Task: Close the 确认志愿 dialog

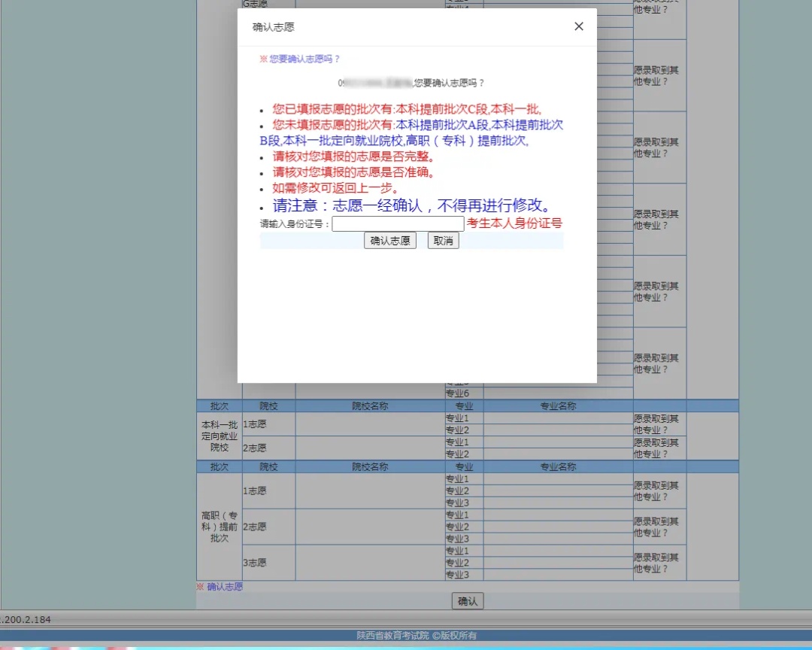Action: tap(578, 26)
